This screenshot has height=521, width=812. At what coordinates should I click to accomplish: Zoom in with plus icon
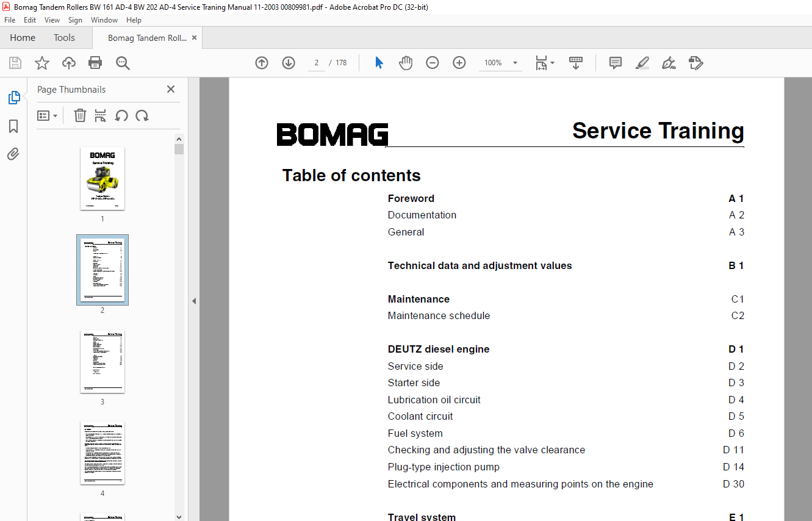click(459, 63)
